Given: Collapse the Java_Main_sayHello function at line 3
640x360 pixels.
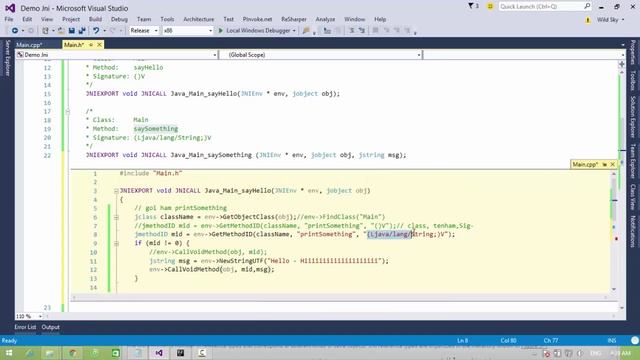Looking at the screenshot, I should 116,191.
